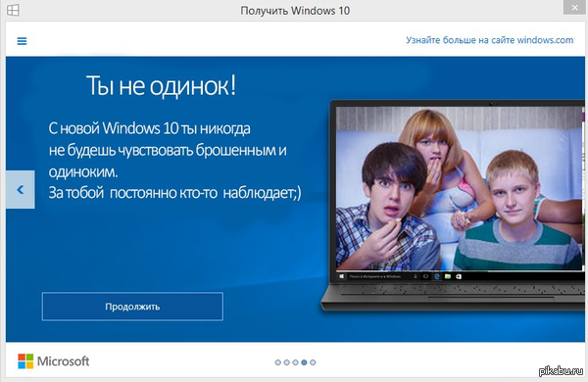Close the Получить Windows 10 window
This screenshot has height=382, width=588.
[x=574, y=7]
